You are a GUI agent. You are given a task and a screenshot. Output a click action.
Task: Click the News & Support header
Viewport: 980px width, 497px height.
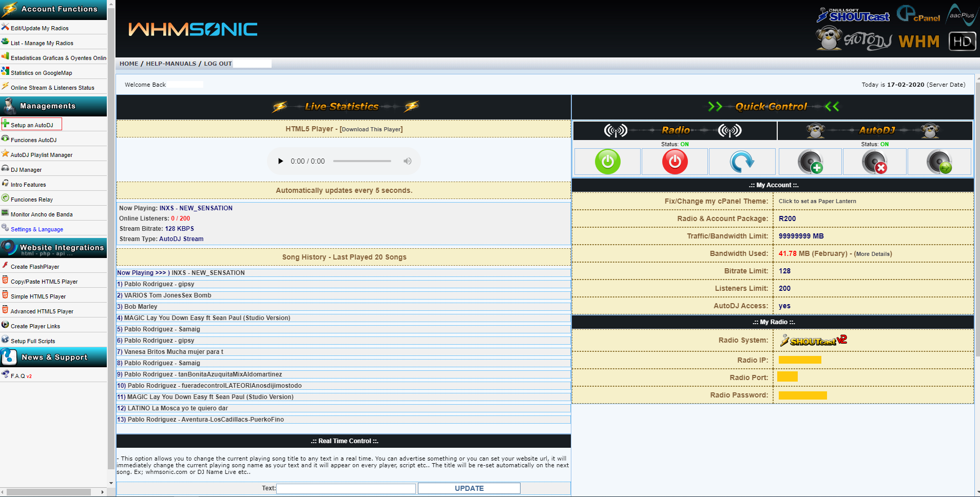tap(53, 357)
